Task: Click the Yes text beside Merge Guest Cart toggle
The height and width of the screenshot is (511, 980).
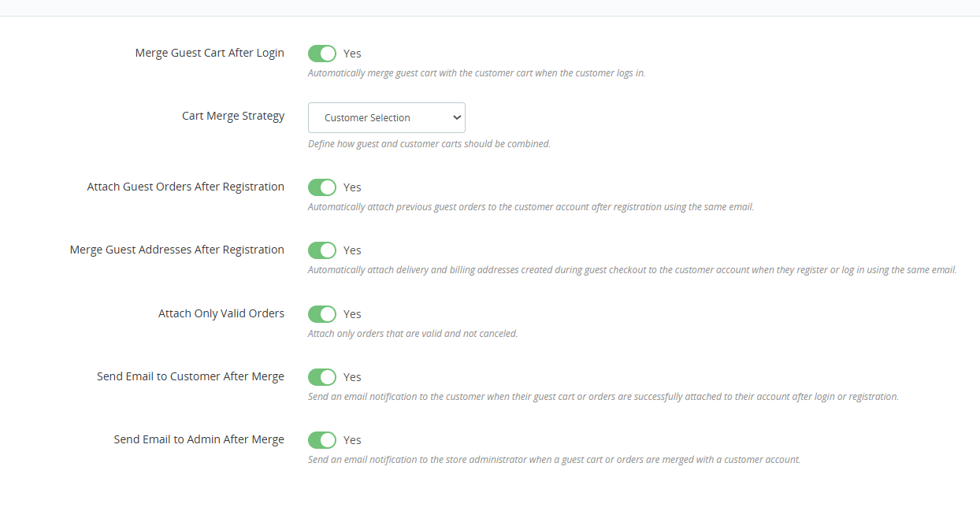Action: (x=352, y=54)
